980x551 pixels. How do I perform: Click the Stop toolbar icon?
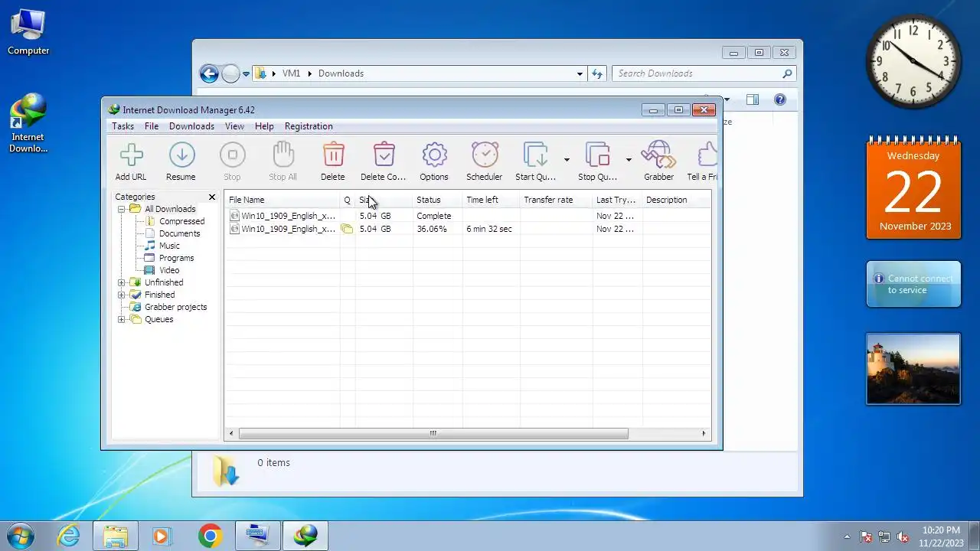232,155
